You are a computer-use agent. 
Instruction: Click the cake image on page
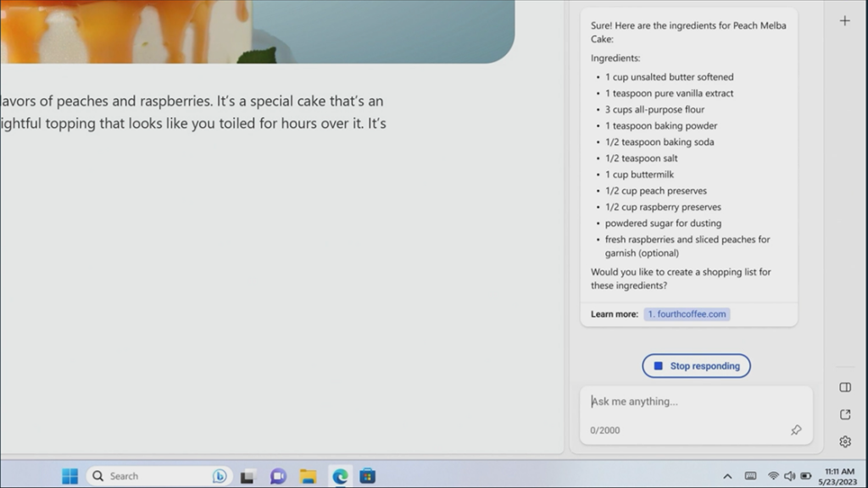pyautogui.click(x=258, y=31)
